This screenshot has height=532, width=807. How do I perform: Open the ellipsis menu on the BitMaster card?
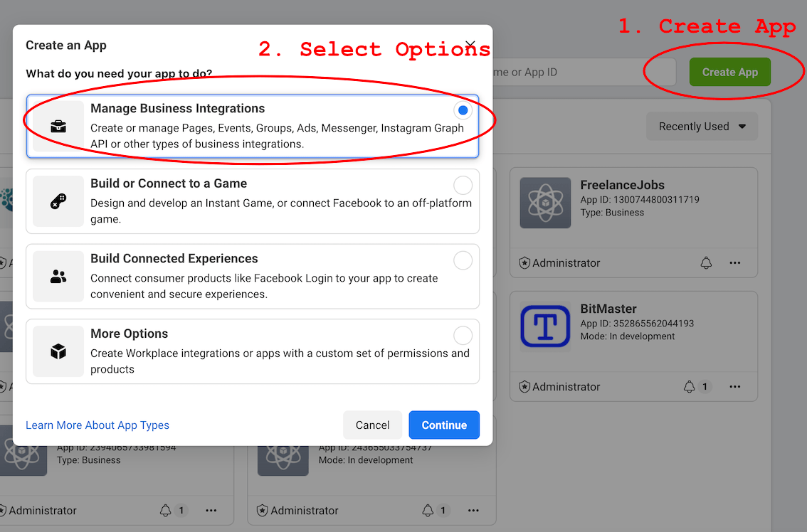734,386
